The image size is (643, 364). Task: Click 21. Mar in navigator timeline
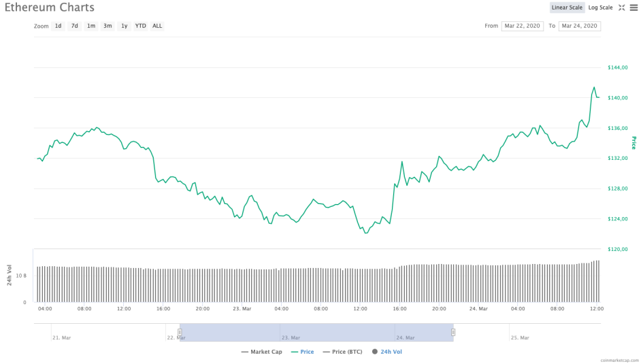(x=61, y=337)
